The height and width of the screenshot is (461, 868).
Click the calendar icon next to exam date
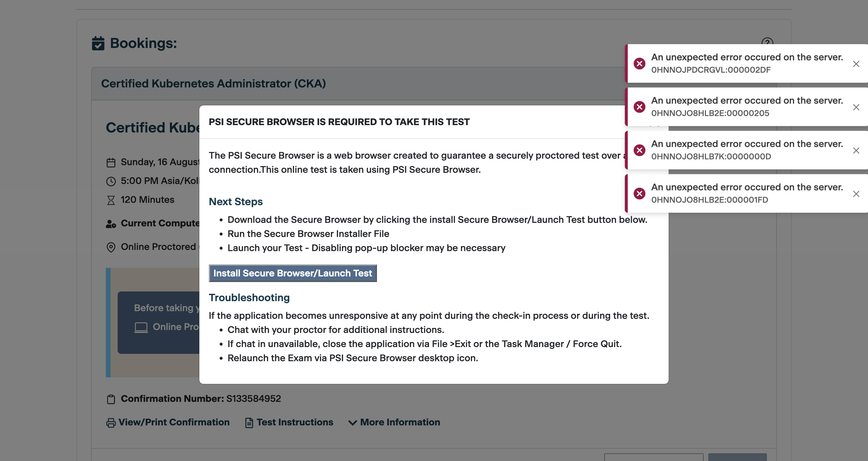pos(111,162)
